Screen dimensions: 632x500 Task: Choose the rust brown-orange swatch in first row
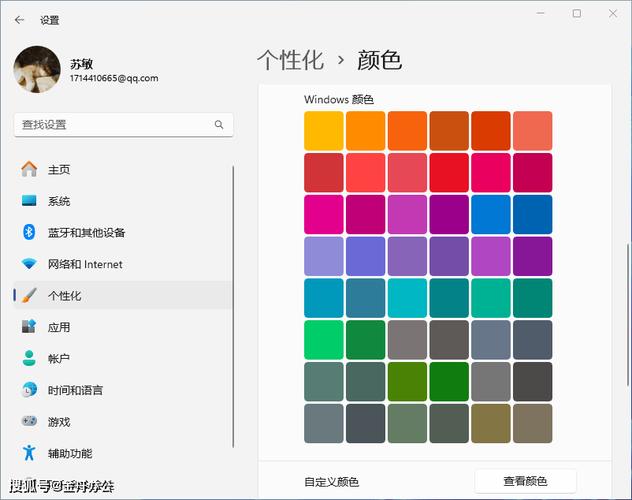(449, 131)
